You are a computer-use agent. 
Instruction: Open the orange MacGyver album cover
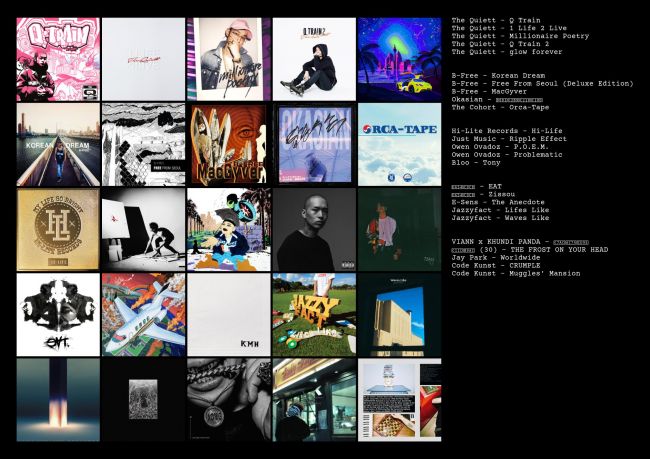pos(229,145)
